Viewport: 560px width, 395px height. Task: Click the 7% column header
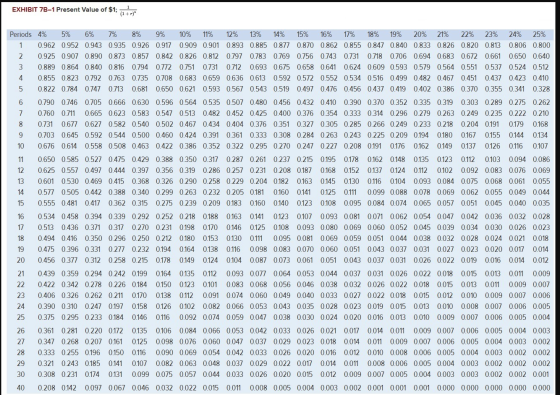[x=112, y=35]
